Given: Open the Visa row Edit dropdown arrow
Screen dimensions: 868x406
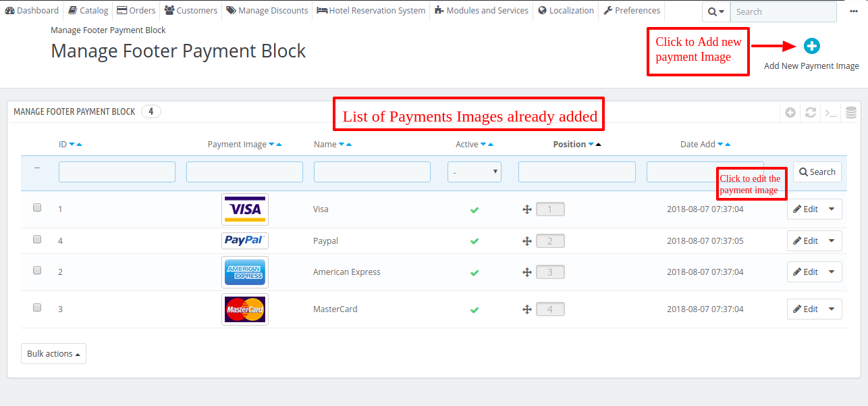Looking at the screenshot, I should pos(832,209).
